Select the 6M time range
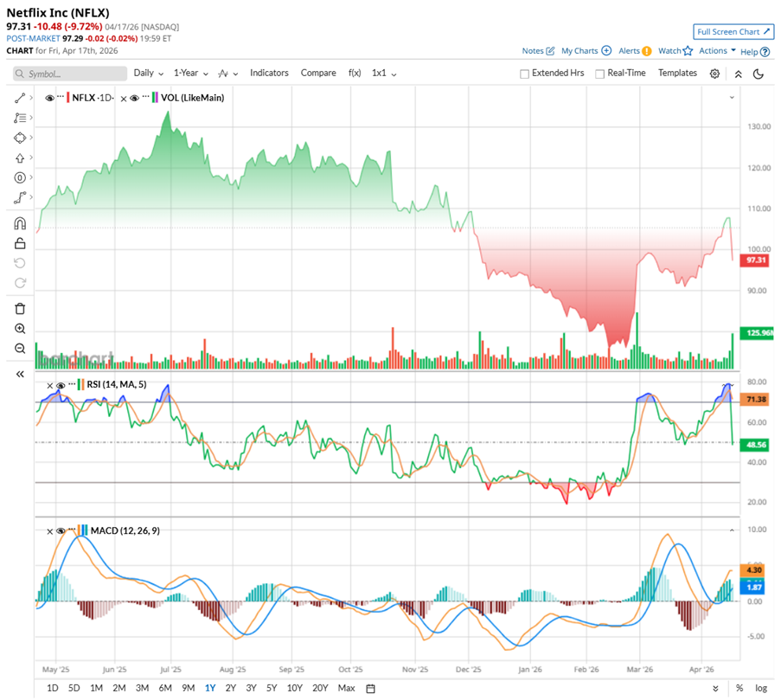This screenshot has height=700, width=781. click(x=165, y=688)
